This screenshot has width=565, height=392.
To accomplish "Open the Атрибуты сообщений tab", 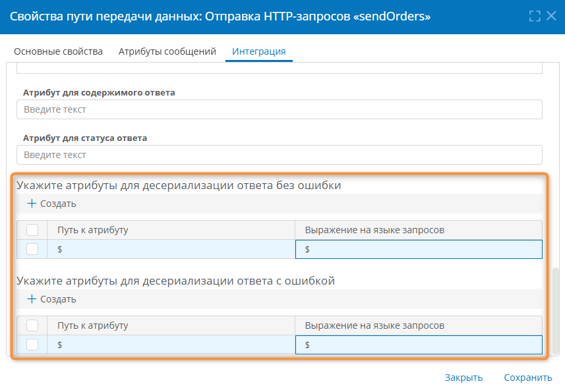I will click(x=167, y=51).
